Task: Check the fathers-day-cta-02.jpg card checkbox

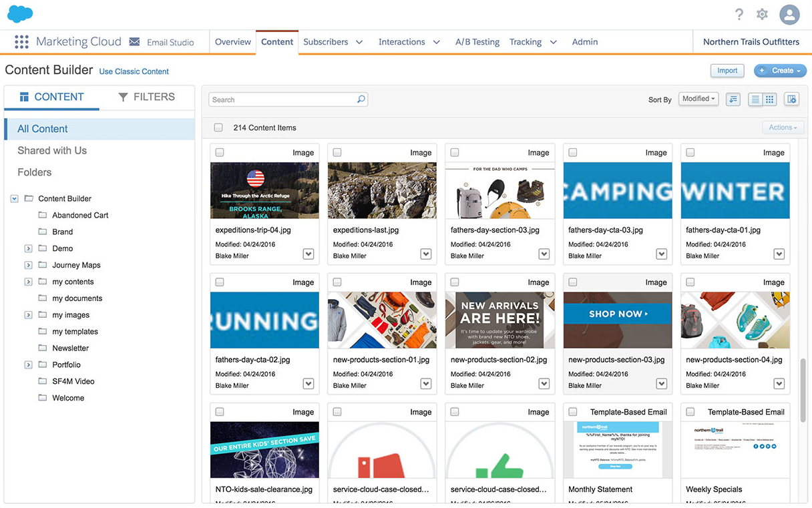Action: 220,282
